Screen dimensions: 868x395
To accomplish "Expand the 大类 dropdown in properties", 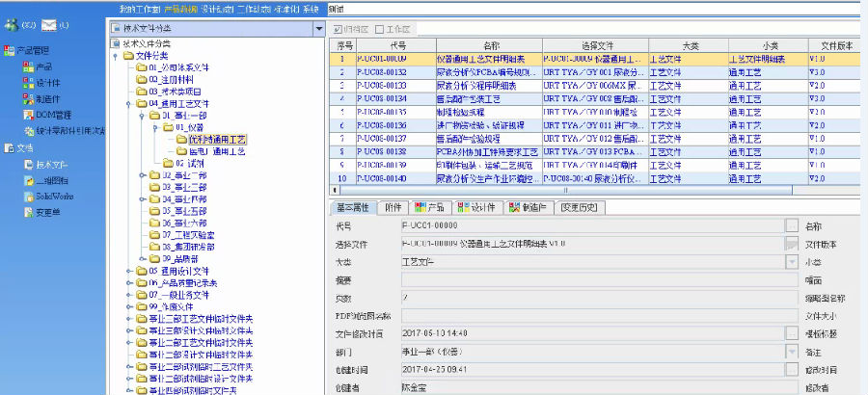I will (791, 260).
